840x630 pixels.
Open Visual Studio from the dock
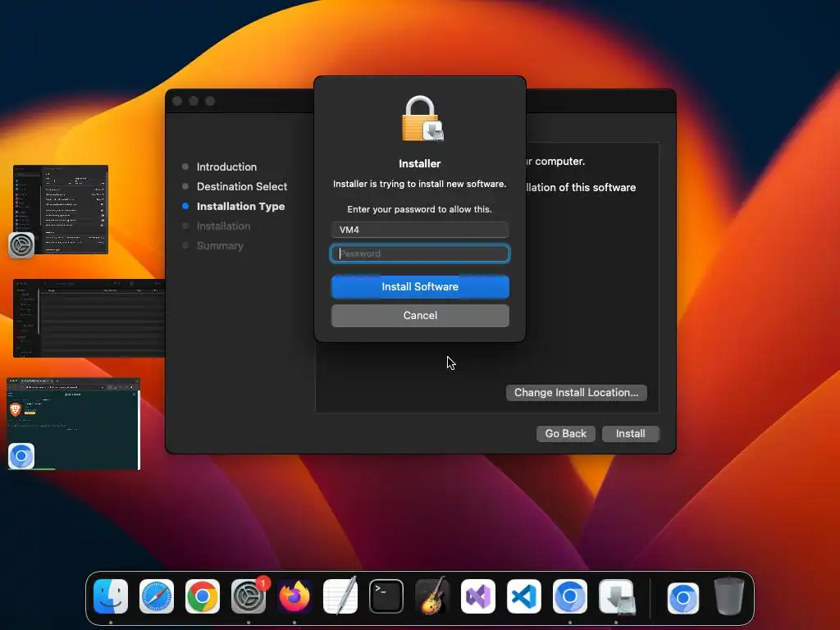[x=478, y=596]
